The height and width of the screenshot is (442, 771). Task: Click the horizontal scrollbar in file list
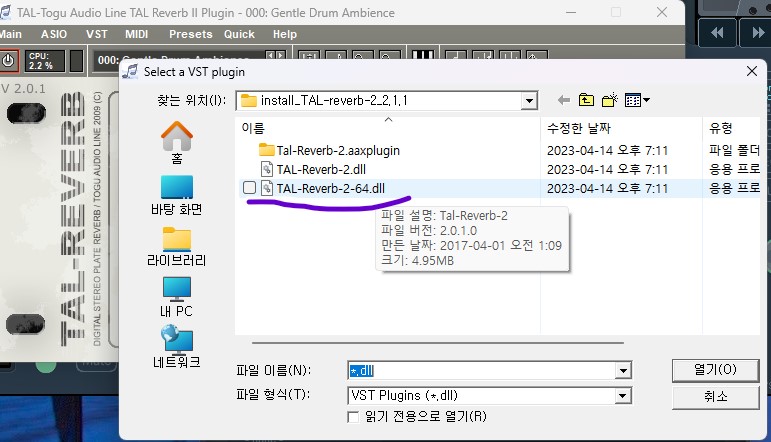tap(438, 342)
